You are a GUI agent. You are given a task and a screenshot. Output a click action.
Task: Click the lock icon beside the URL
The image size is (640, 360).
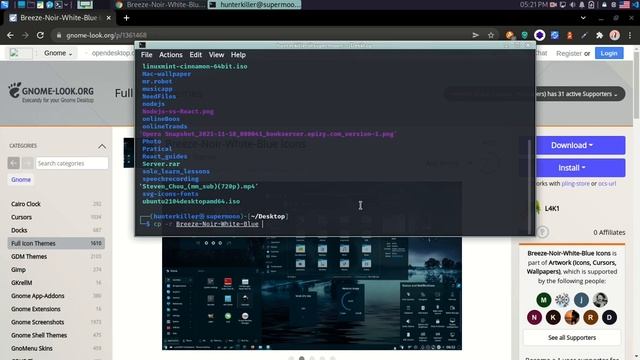pyautogui.click(x=59, y=36)
